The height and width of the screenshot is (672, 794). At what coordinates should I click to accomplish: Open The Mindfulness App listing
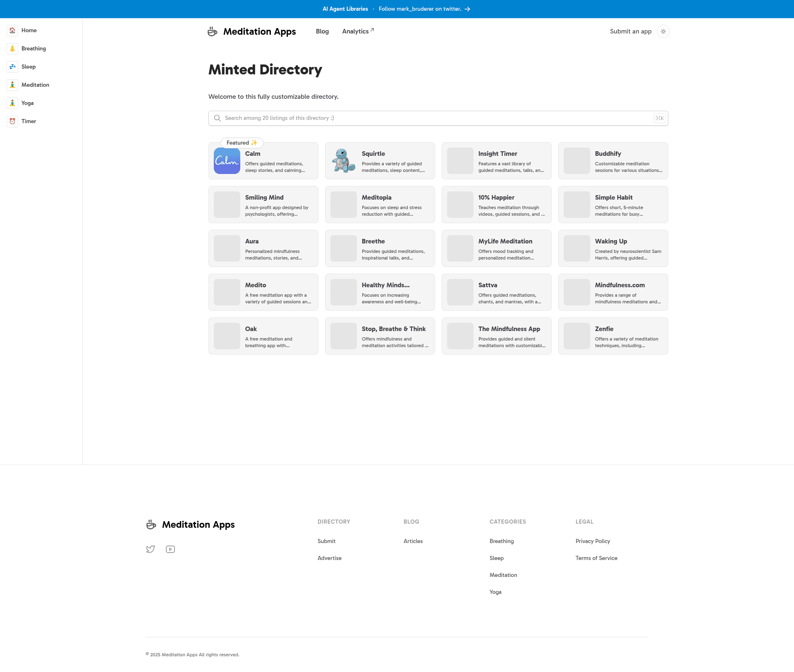click(497, 336)
